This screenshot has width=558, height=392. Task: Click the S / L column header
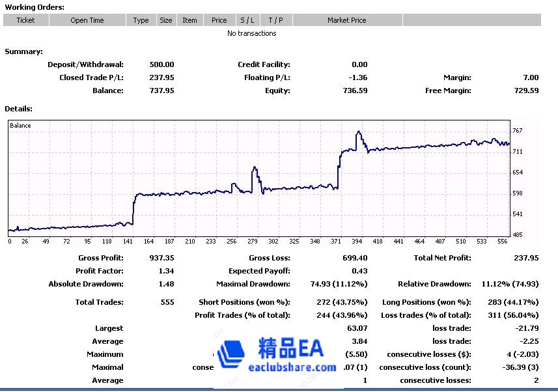(x=247, y=20)
